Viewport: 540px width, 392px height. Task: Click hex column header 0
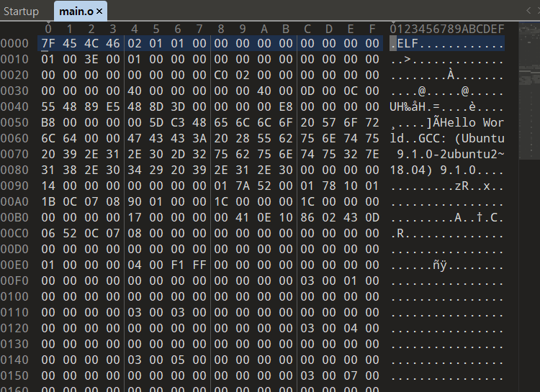click(48, 29)
